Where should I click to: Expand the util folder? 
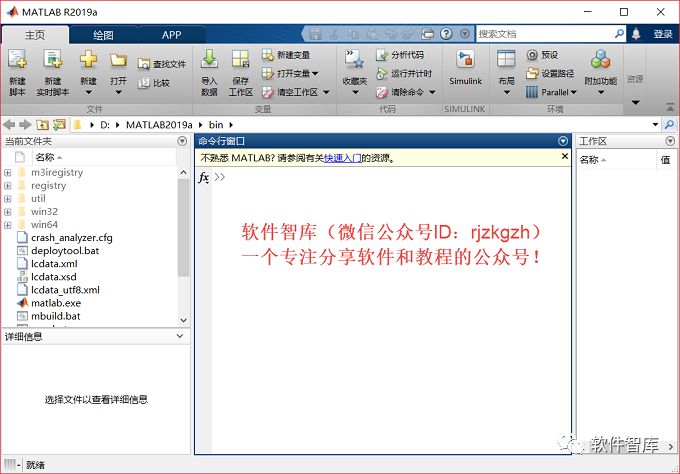(x=7, y=199)
